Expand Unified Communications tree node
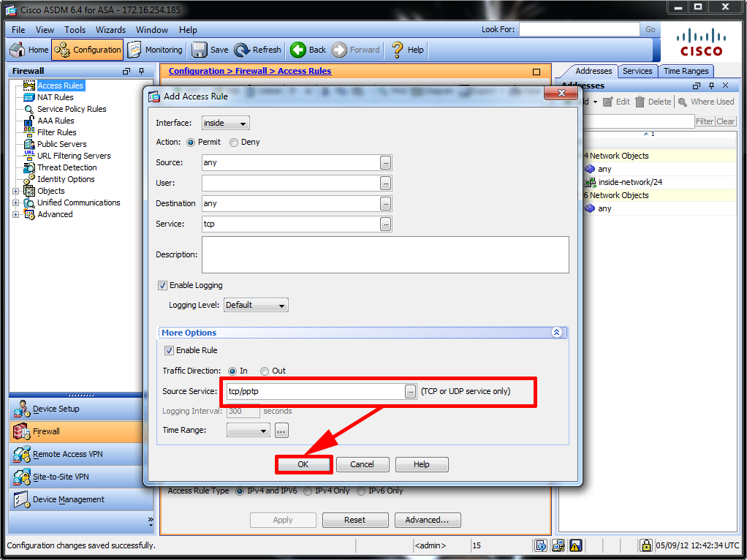 pyautogui.click(x=16, y=203)
